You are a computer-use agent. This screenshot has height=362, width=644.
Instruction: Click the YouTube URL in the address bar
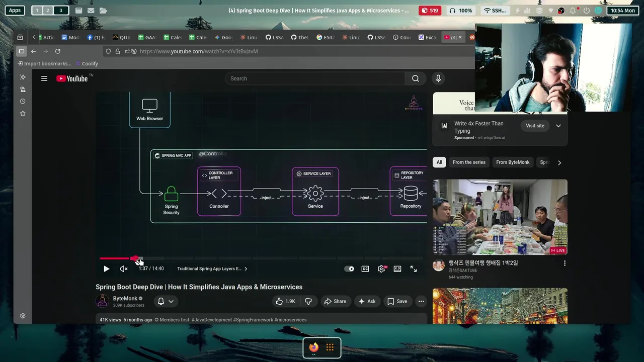(x=199, y=51)
